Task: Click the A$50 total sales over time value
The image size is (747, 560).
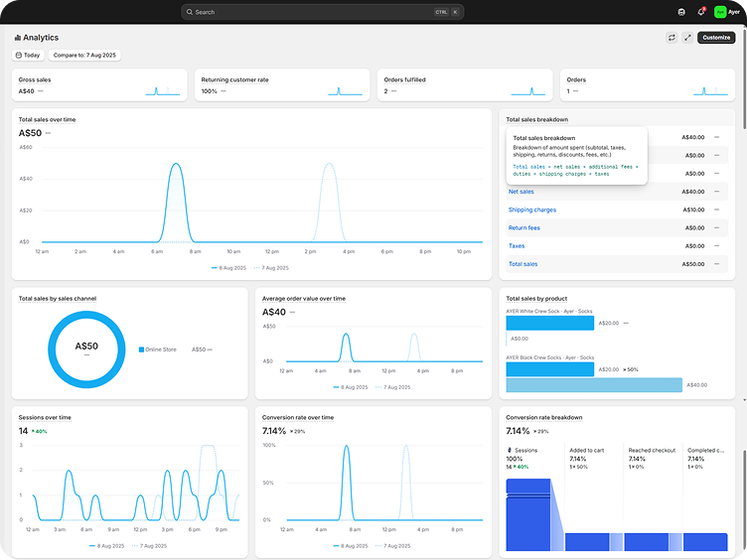Action: point(30,133)
